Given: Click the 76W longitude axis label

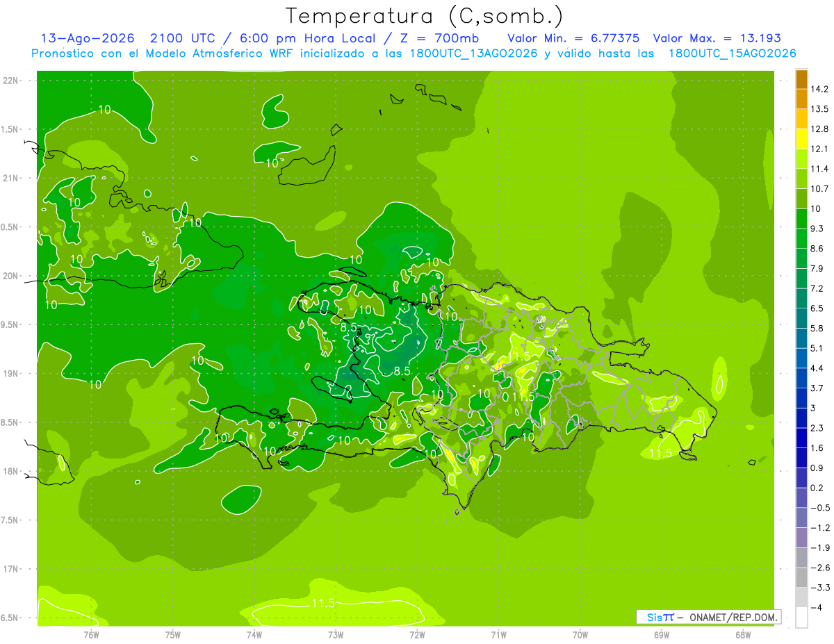Looking at the screenshot, I should (x=91, y=635).
